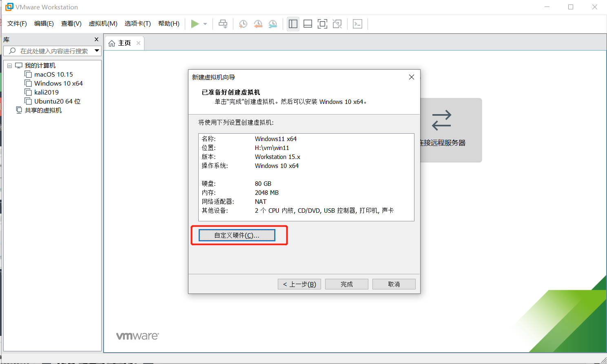Viewport: 607px width, 364px height.
Task: Open the 选项卡(T) menu
Action: [x=138, y=24]
